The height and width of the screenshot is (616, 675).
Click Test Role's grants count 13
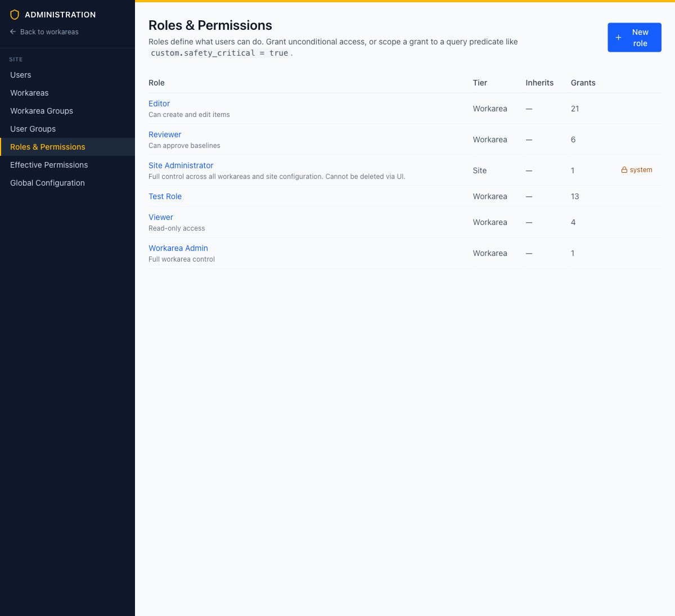tap(575, 196)
